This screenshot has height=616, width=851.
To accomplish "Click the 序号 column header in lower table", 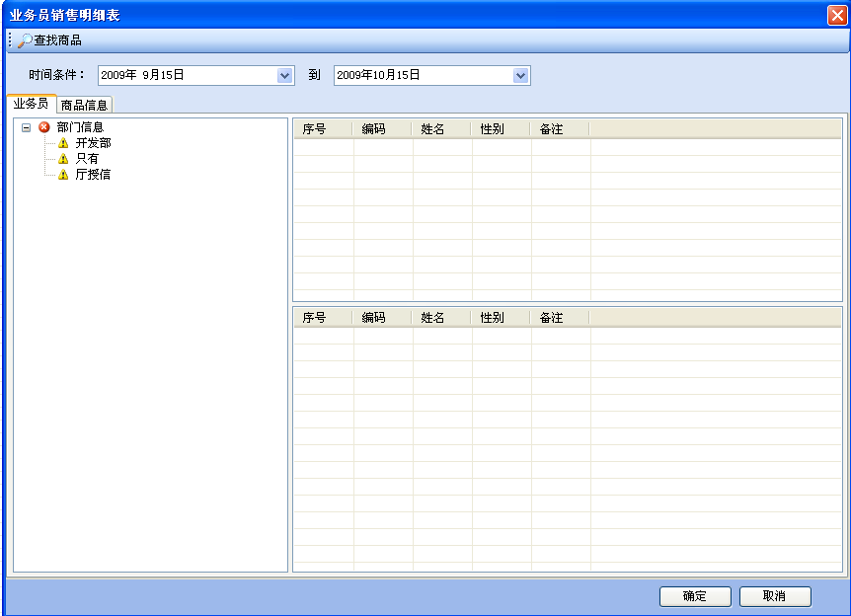I will pos(324,318).
